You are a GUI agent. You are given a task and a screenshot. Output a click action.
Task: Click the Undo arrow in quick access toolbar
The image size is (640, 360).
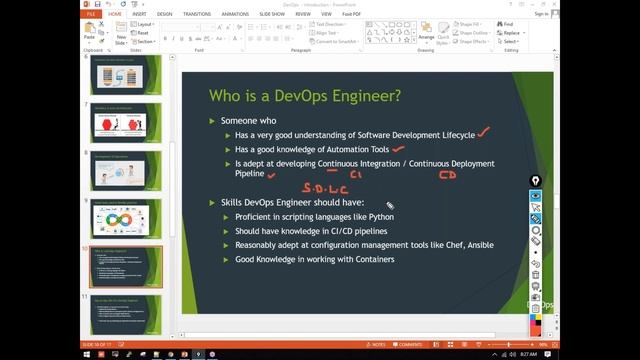point(108,4)
